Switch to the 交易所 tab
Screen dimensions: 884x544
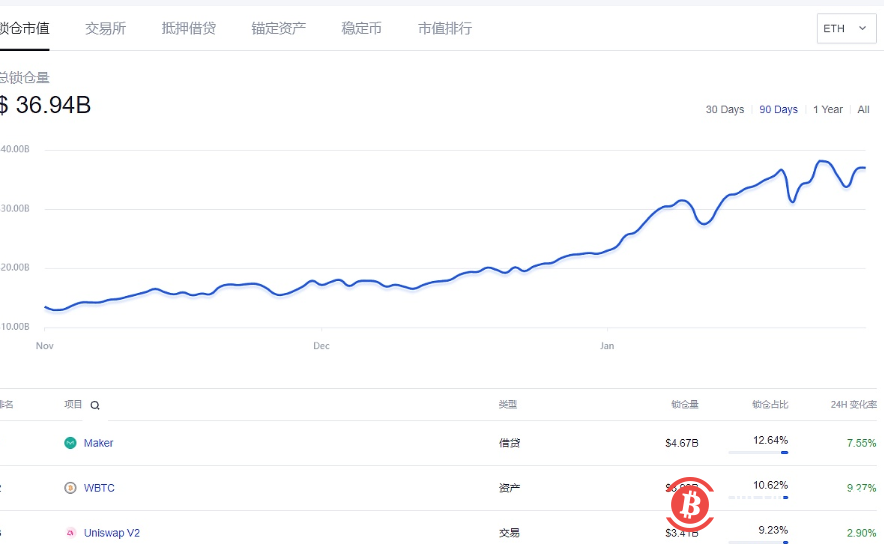coord(105,28)
